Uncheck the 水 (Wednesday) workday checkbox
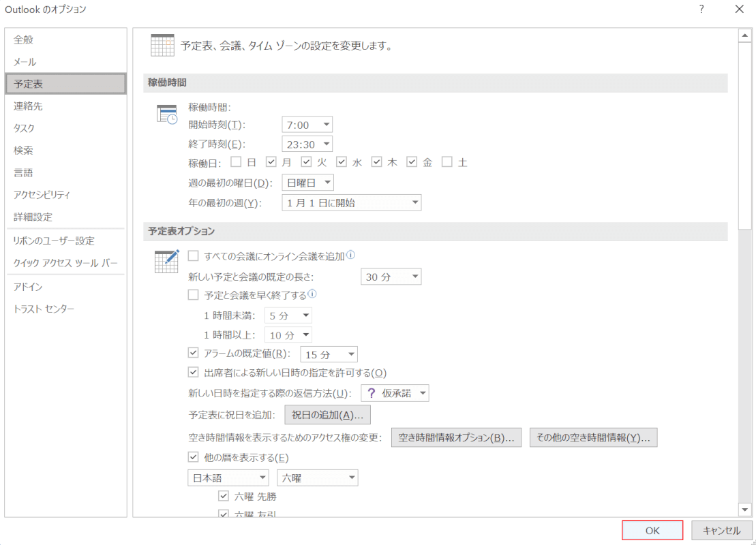 click(x=342, y=162)
